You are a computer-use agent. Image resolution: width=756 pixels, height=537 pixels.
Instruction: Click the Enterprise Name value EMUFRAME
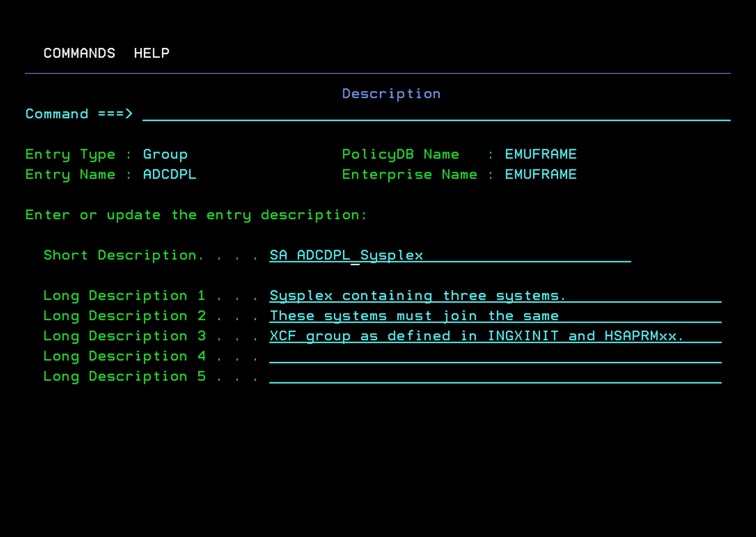pyautogui.click(x=540, y=174)
